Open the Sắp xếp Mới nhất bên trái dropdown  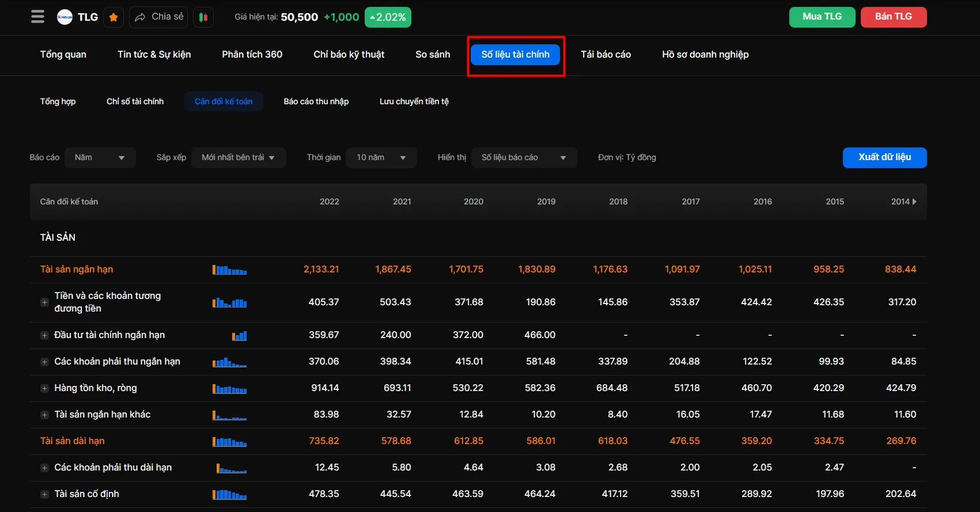239,158
